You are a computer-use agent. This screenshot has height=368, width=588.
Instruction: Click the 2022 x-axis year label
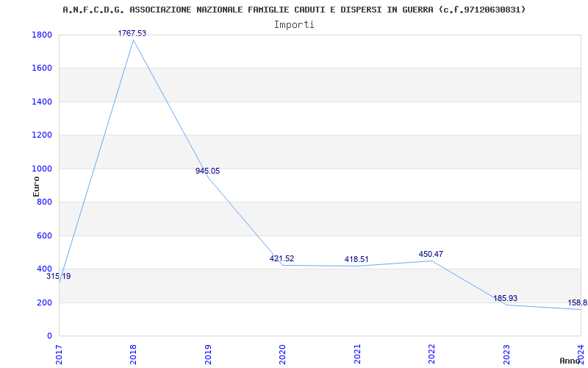[x=431, y=354]
